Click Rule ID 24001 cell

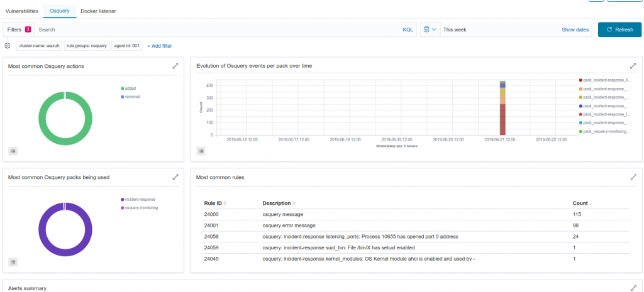click(210, 225)
